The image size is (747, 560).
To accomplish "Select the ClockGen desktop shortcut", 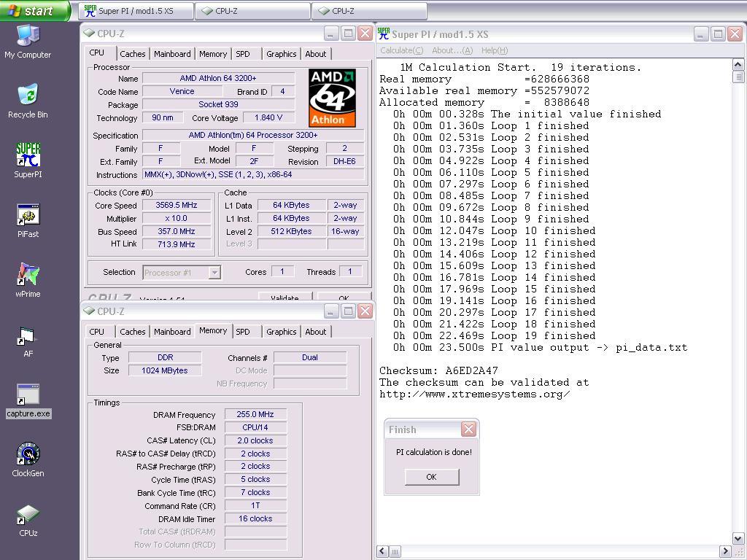I will 28,460.
